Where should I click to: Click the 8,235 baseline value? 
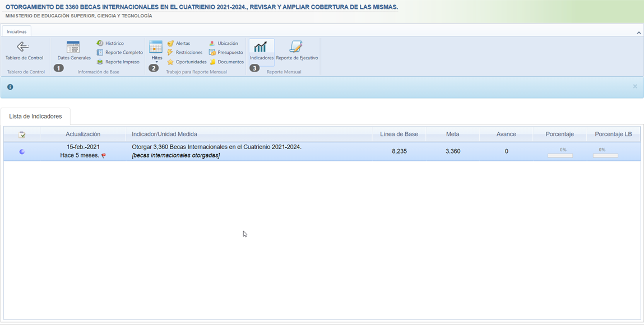pyautogui.click(x=399, y=151)
